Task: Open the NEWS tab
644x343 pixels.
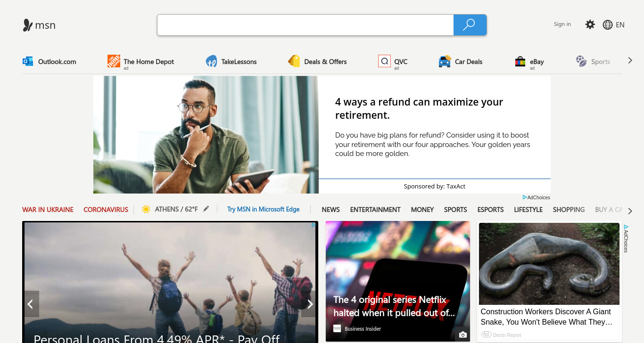Action: (x=331, y=210)
